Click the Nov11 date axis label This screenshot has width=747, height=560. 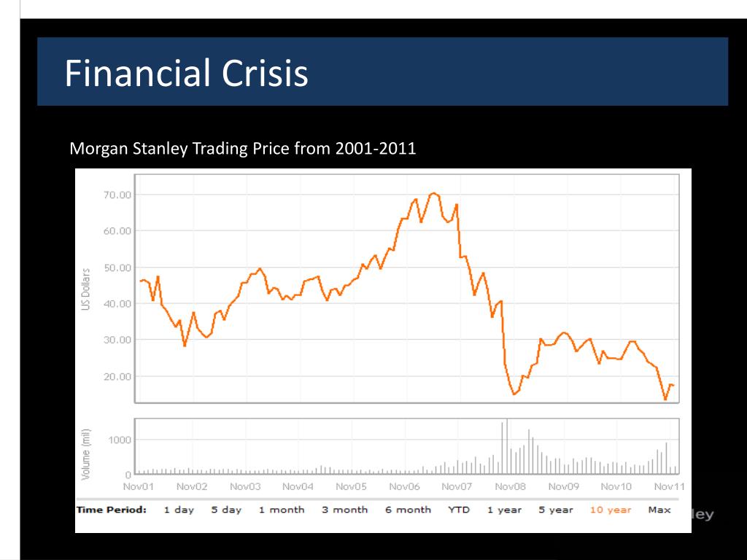[x=669, y=486]
